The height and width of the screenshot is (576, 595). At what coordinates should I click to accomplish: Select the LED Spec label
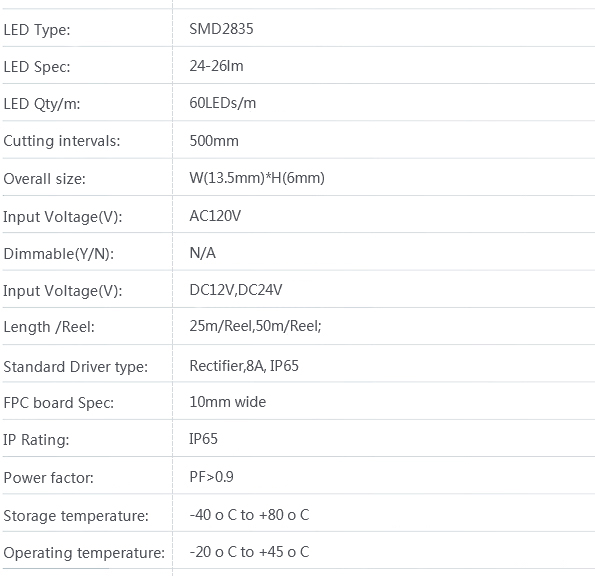(x=37, y=67)
